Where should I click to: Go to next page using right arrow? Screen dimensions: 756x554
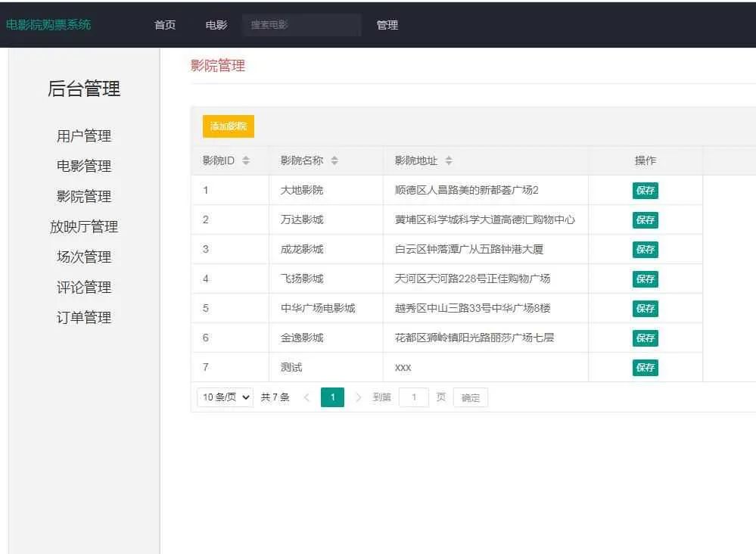357,397
